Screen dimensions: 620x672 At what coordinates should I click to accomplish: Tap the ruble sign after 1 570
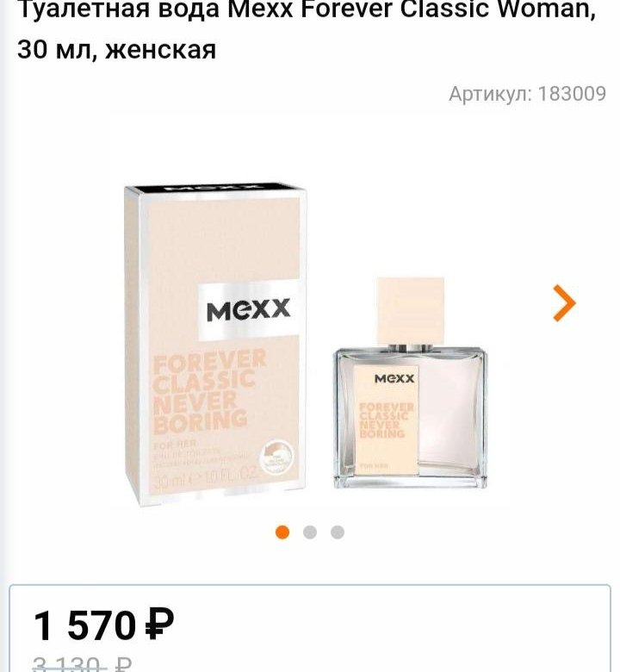pyautogui.click(x=159, y=625)
